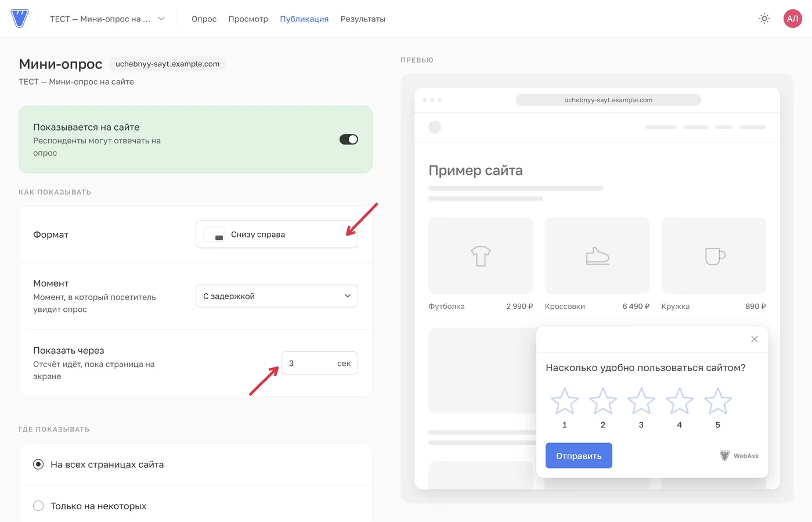Image resolution: width=812 pixels, height=522 pixels.
Task: Click the WebAsk logo in the header
Action: pyautogui.click(x=20, y=19)
